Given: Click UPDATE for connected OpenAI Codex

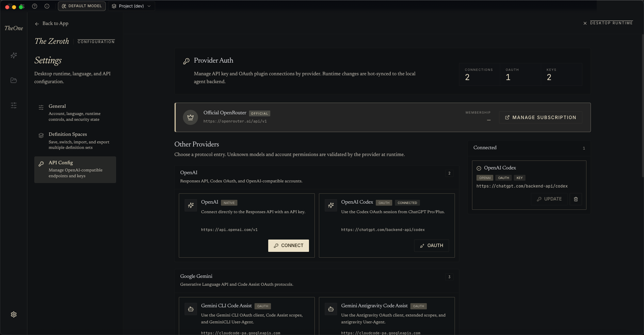Looking at the screenshot, I should pos(549,199).
